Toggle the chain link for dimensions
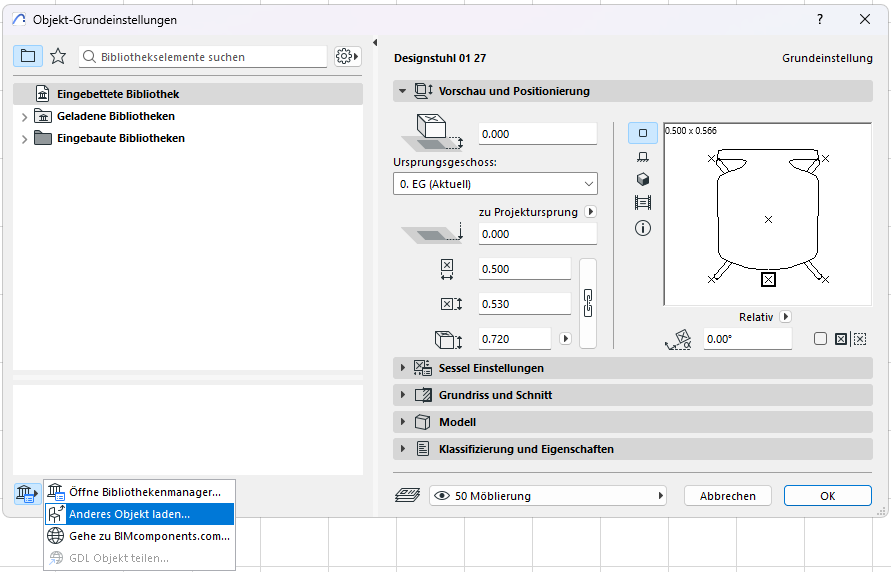 pos(588,302)
